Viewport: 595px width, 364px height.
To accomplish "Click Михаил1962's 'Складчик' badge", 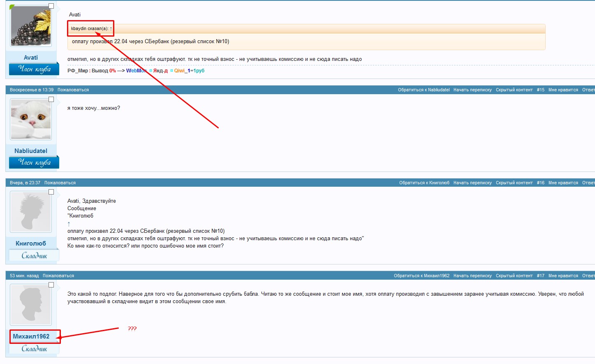I will pyautogui.click(x=34, y=348).
